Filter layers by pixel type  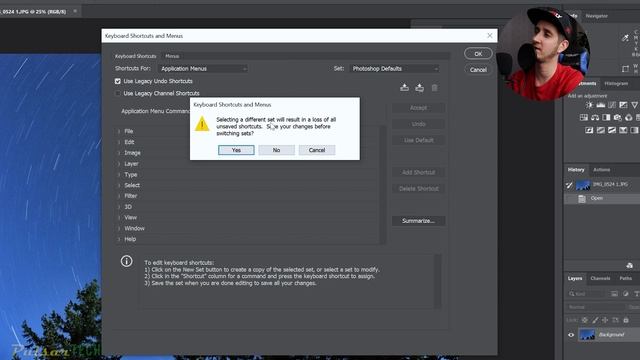(x=614, y=293)
